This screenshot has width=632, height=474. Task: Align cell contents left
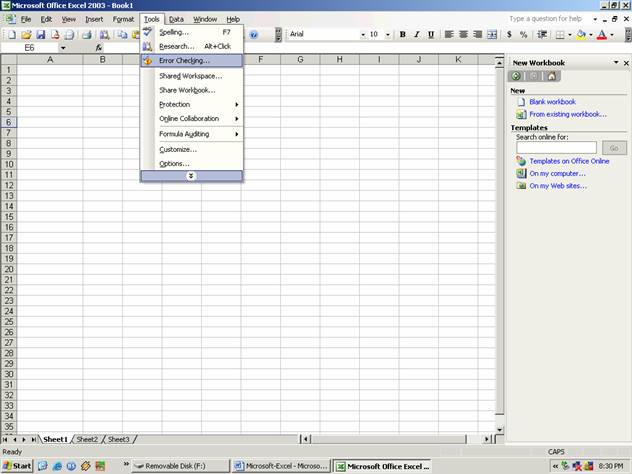click(449, 35)
